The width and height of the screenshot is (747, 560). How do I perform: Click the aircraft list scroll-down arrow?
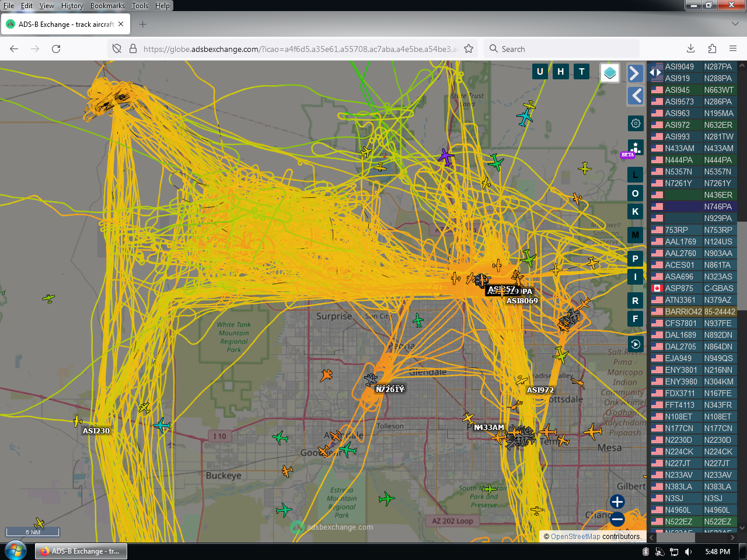tap(742, 528)
